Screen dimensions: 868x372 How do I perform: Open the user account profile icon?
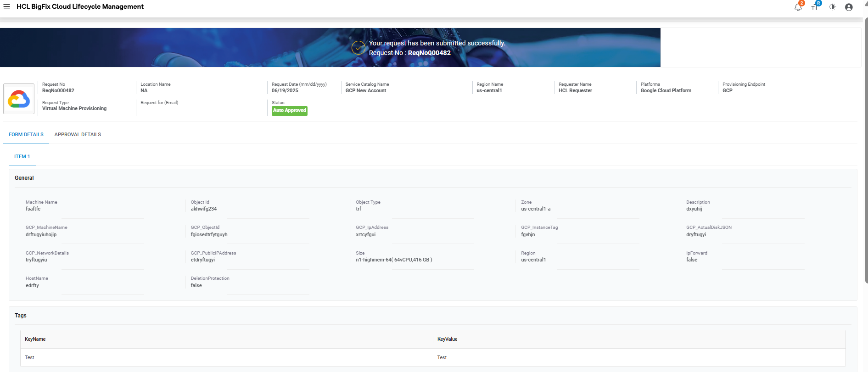point(849,7)
